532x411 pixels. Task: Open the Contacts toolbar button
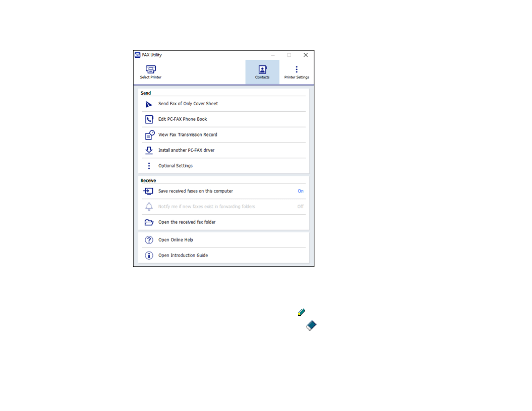(262, 72)
